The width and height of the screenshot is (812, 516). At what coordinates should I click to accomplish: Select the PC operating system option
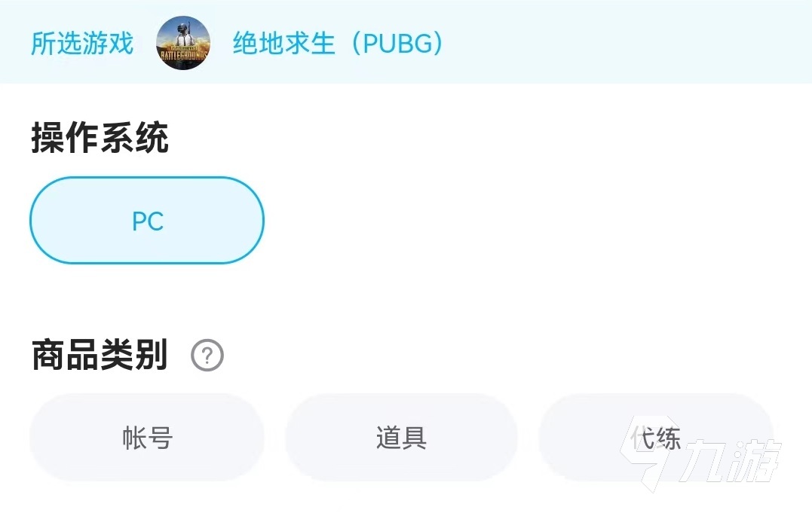147,221
